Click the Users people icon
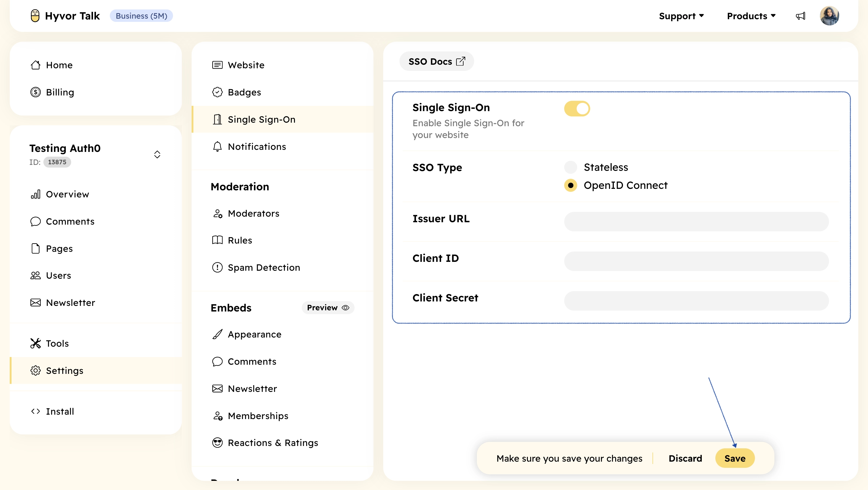The width and height of the screenshot is (868, 490). 35,275
